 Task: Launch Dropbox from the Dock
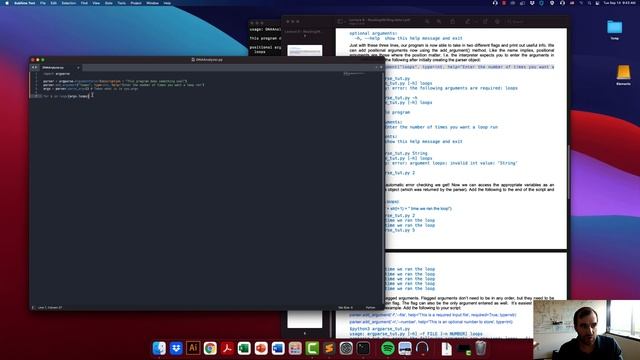pyautogui.click(x=176, y=348)
